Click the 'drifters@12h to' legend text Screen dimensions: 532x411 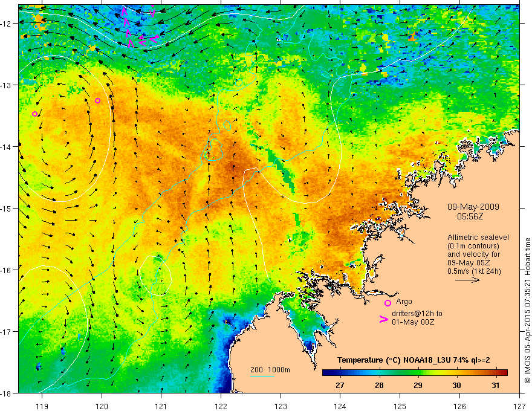pyautogui.click(x=417, y=314)
